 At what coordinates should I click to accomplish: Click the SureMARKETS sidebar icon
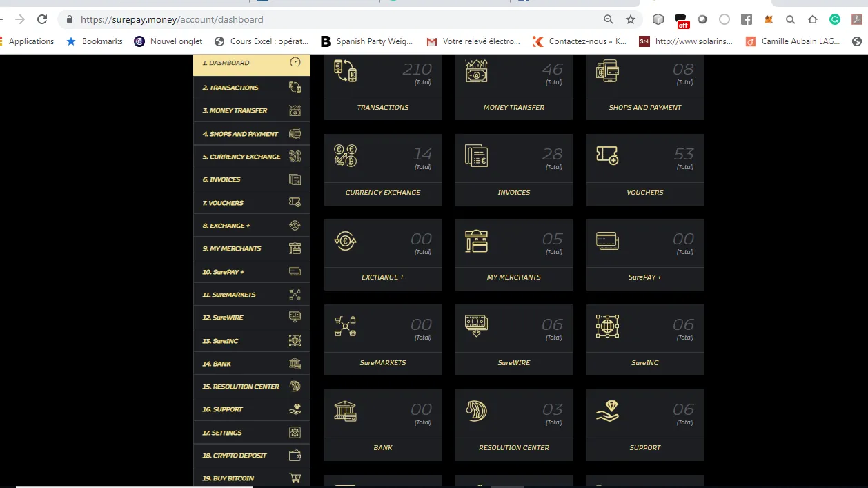point(295,295)
